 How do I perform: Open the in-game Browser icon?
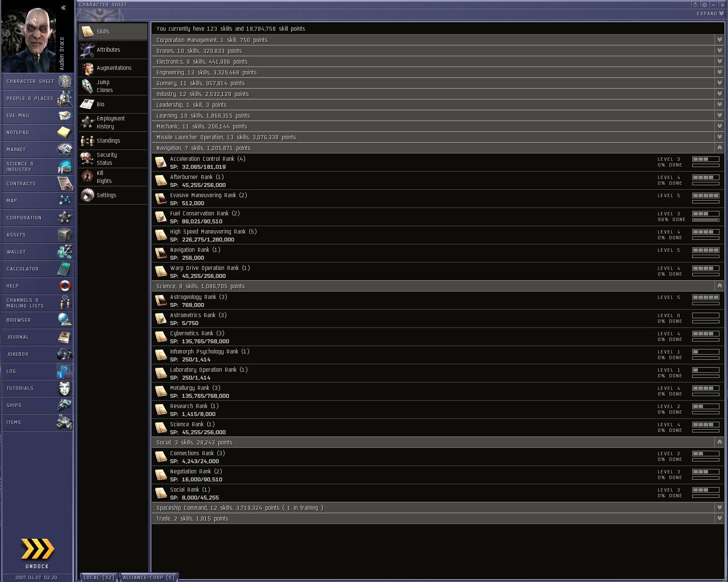click(x=65, y=320)
